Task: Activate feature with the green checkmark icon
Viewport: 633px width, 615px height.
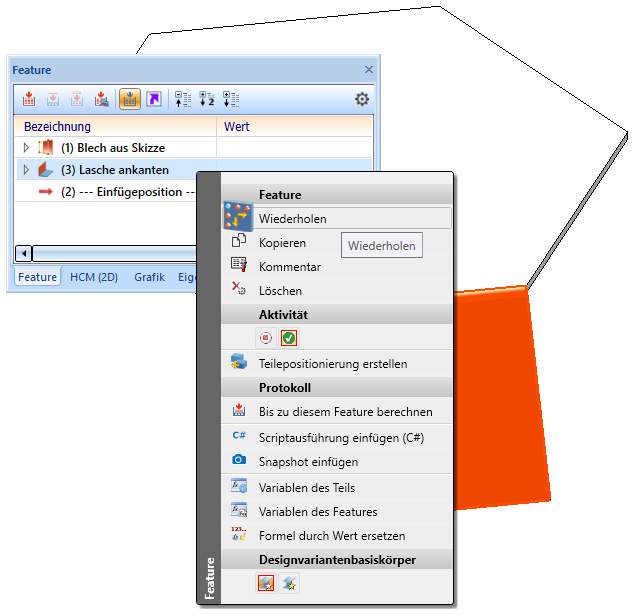Action: (x=289, y=338)
